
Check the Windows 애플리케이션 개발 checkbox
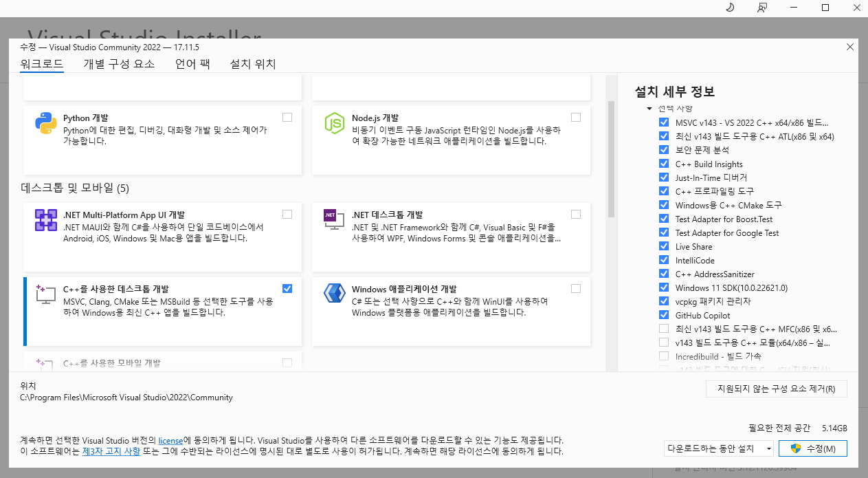[576, 288]
